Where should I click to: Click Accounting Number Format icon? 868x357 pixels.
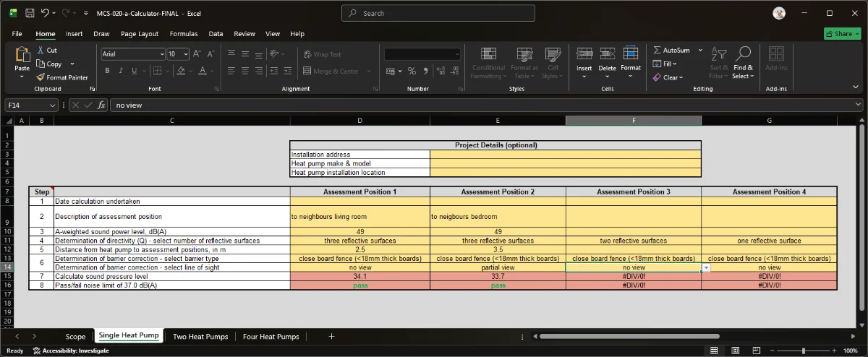[x=391, y=71]
